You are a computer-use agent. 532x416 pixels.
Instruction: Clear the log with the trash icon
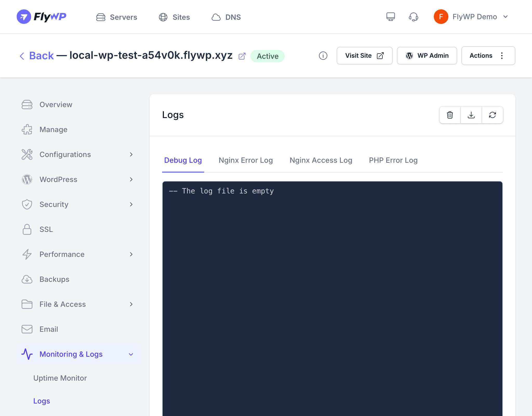(450, 115)
